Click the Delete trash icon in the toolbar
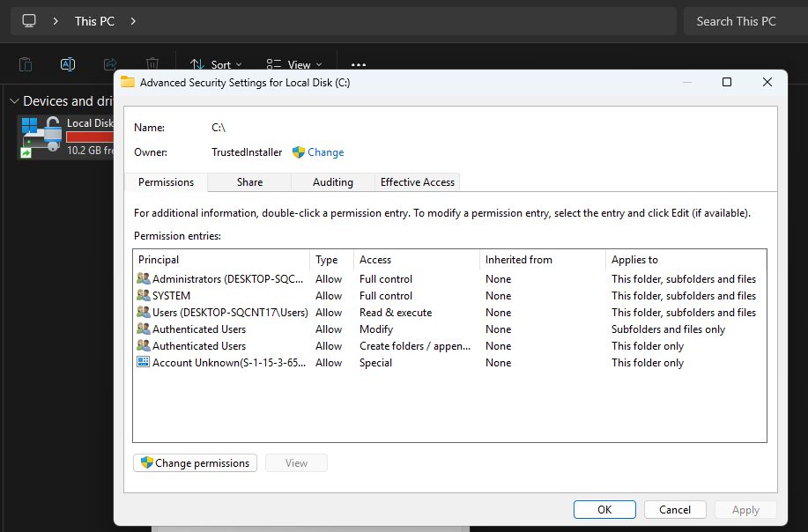 [x=152, y=63]
